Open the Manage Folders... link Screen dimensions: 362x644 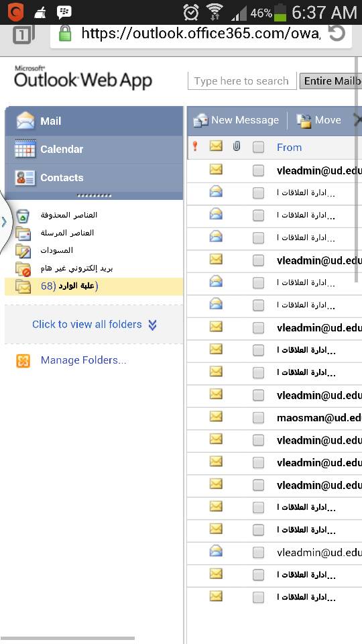pyautogui.click(x=83, y=360)
